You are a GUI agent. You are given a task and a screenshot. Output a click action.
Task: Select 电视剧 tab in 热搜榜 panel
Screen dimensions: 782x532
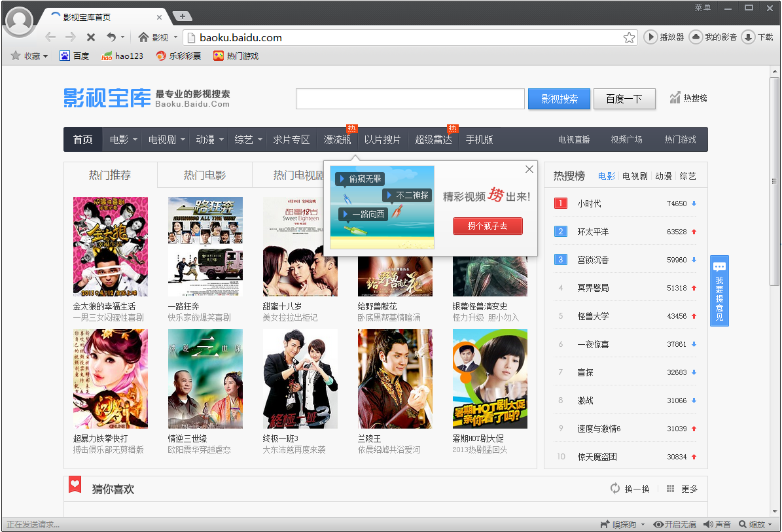635,176
